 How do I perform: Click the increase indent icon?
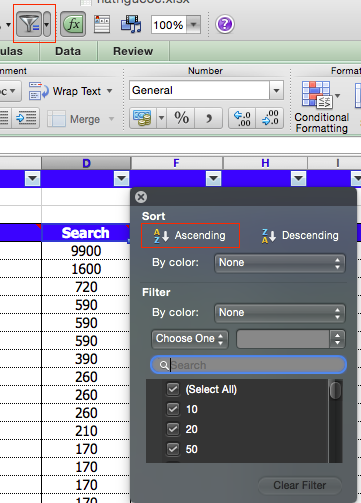pos(26,118)
